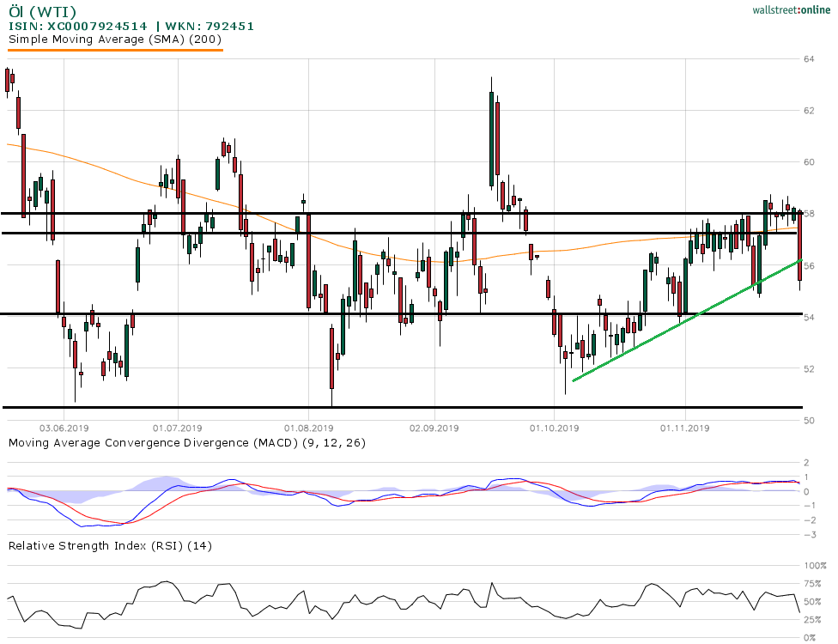This screenshot has height=644, width=838.
Task: Click the Öl (WTI) chart title
Action: (x=41, y=11)
